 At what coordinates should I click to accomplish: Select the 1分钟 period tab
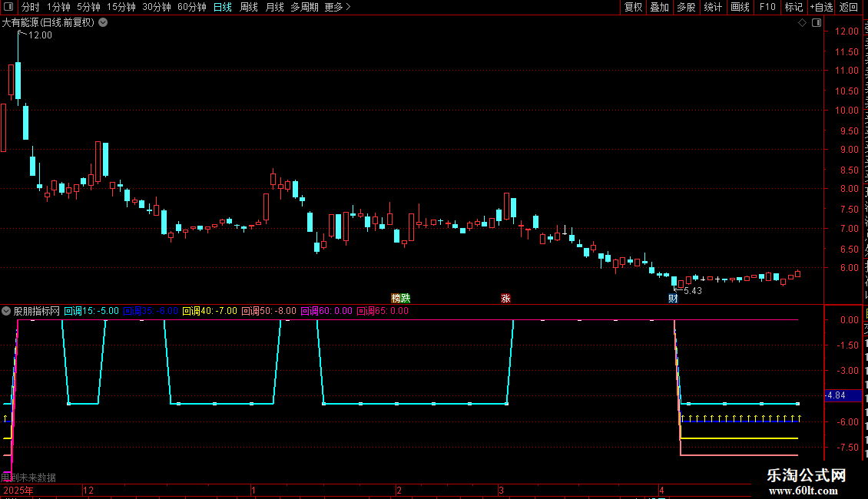click(x=58, y=7)
